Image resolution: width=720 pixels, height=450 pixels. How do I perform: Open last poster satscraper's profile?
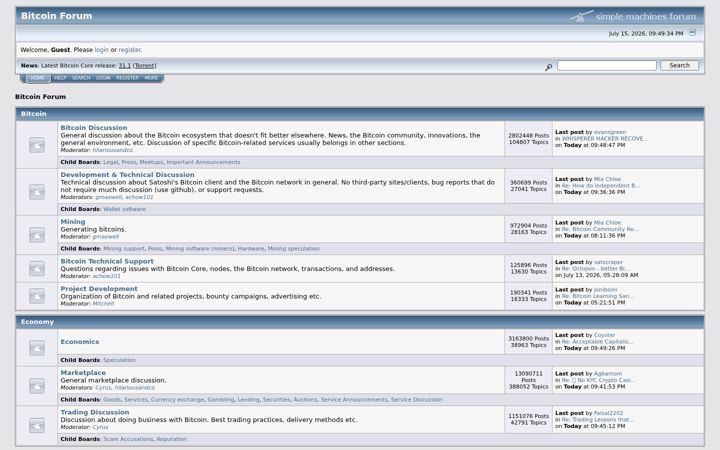click(608, 262)
